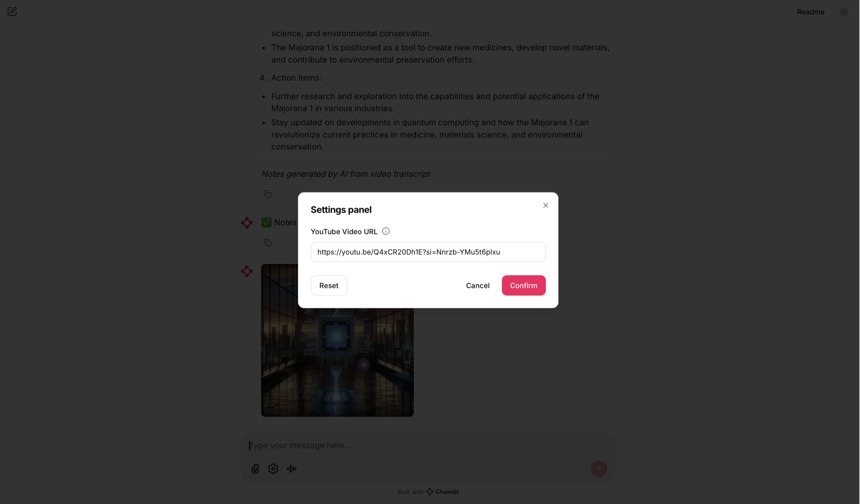The width and height of the screenshot is (860, 504).
Task: Open the Readme page
Action: 811,12
